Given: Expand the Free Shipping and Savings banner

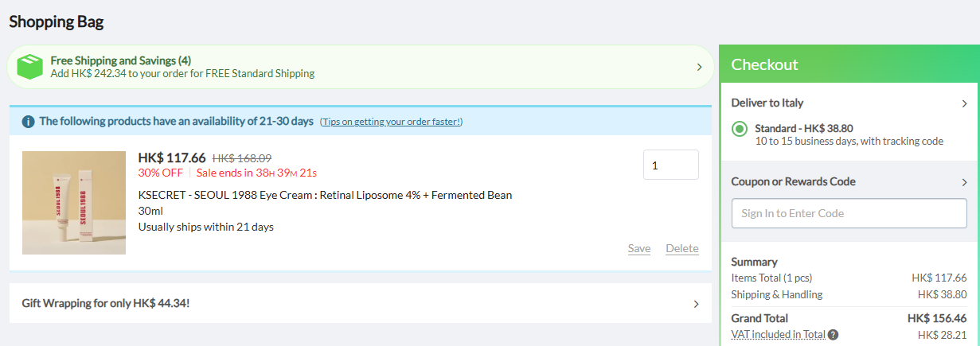Looking at the screenshot, I should click(x=699, y=67).
